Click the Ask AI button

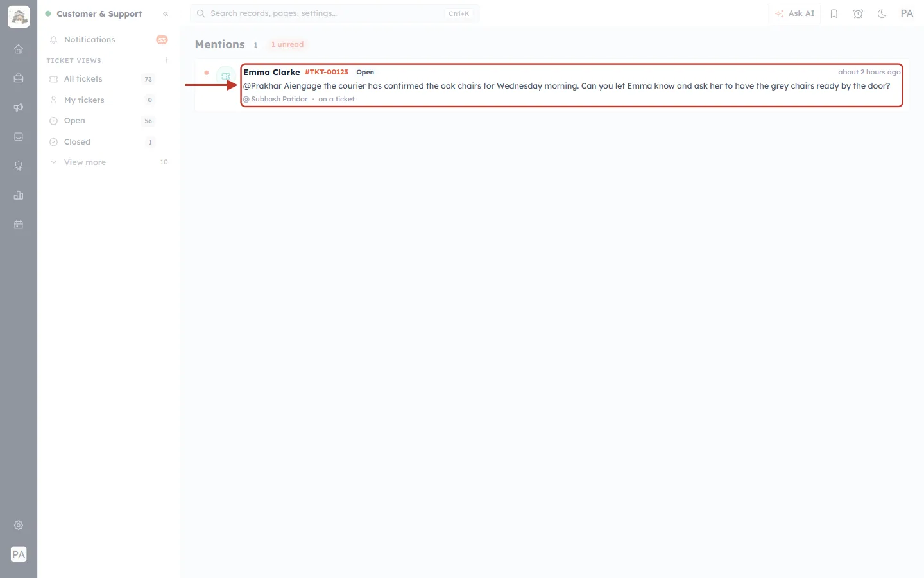794,13
